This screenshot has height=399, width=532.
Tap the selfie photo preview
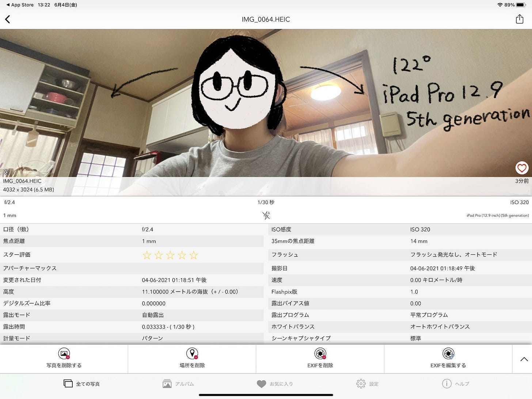[x=266, y=113]
